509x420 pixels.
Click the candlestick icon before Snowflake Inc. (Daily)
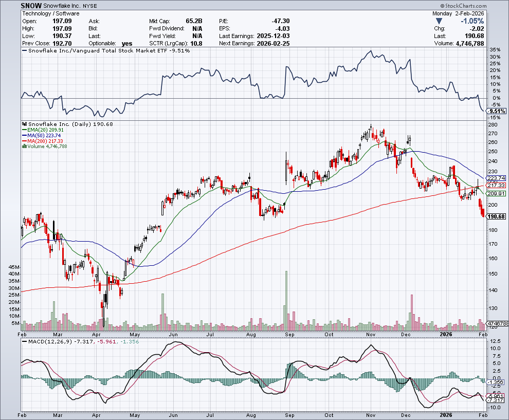pos(25,124)
